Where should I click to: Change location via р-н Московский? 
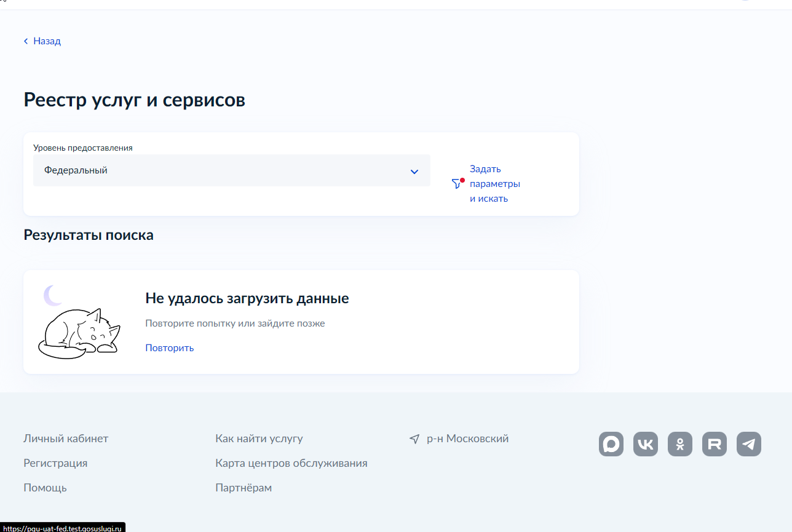(467, 439)
